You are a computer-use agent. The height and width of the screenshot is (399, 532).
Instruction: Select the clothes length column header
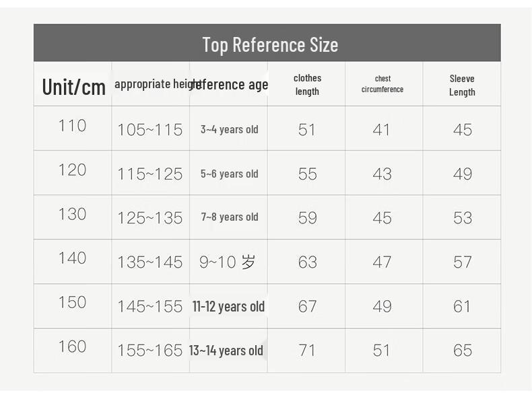pyautogui.click(x=307, y=85)
